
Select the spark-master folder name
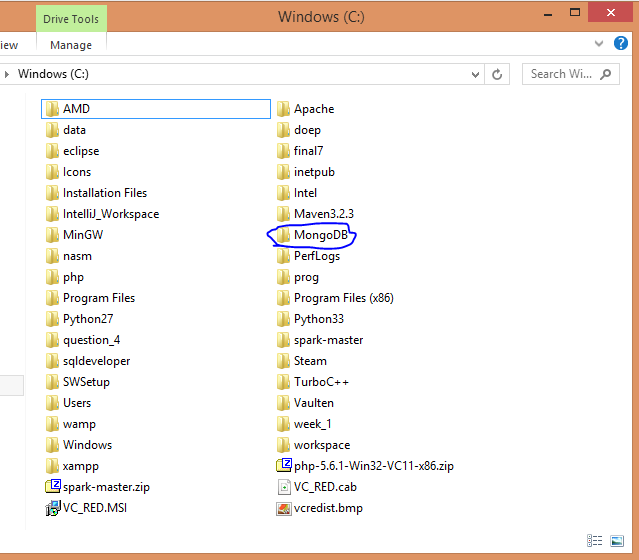[328, 340]
